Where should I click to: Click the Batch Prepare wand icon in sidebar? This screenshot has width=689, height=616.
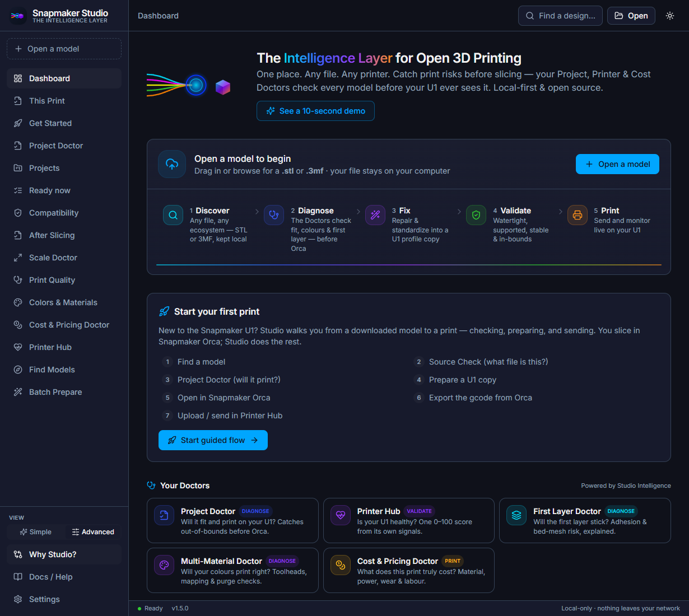tap(18, 392)
